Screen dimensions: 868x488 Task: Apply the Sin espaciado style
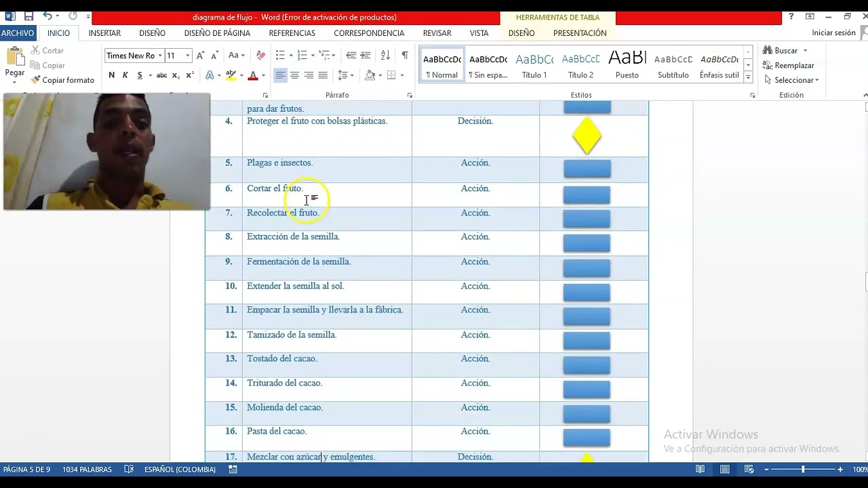(488, 65)
